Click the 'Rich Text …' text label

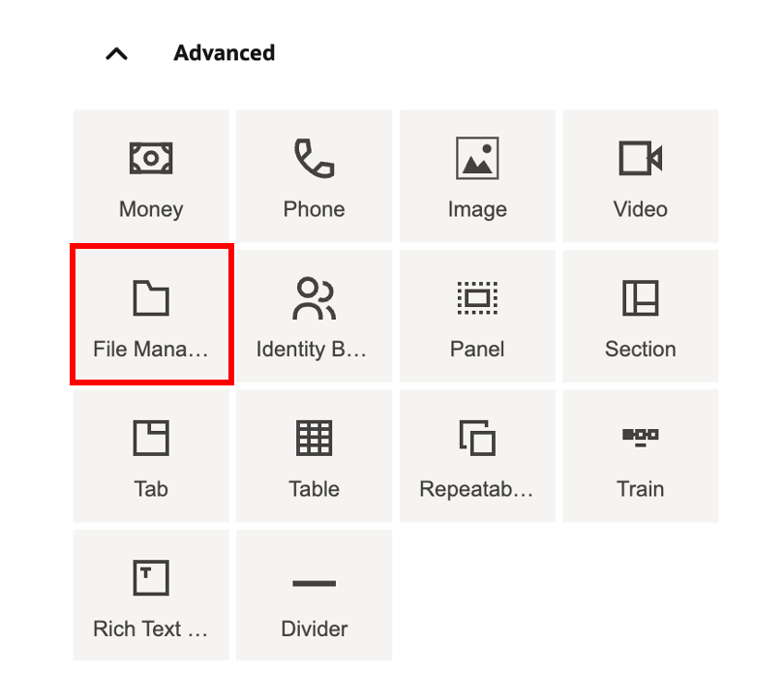pyautogui.click(x=151, y=628)
